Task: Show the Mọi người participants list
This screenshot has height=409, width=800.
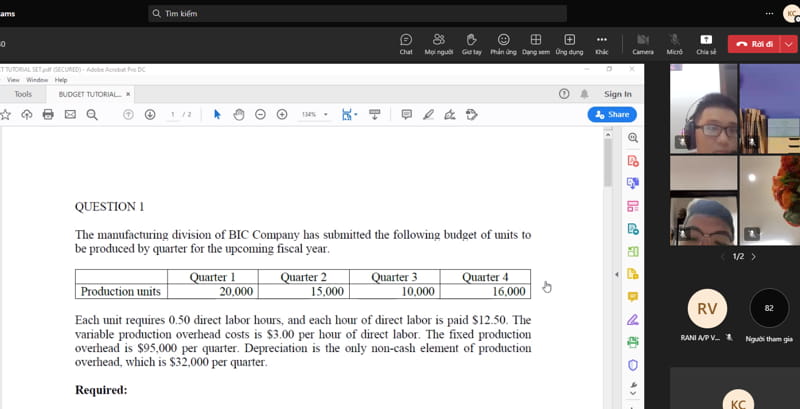Action: pyautogui.click(x=438, y=43)
